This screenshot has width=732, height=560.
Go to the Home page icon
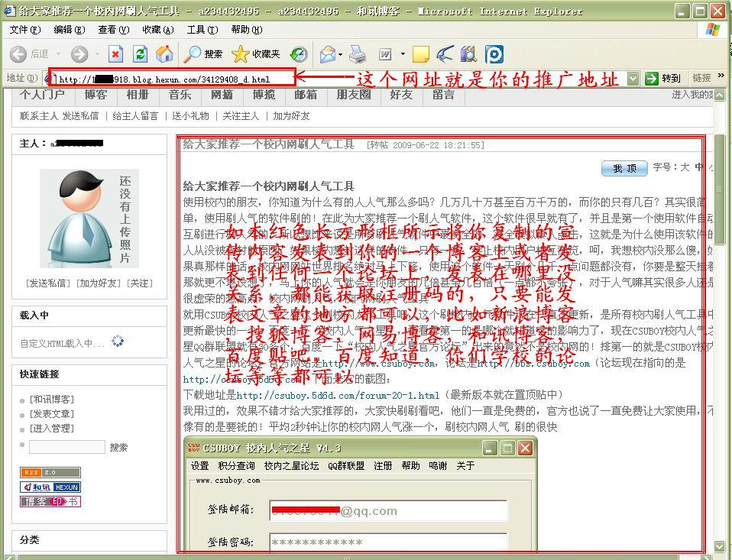point(164,53)
